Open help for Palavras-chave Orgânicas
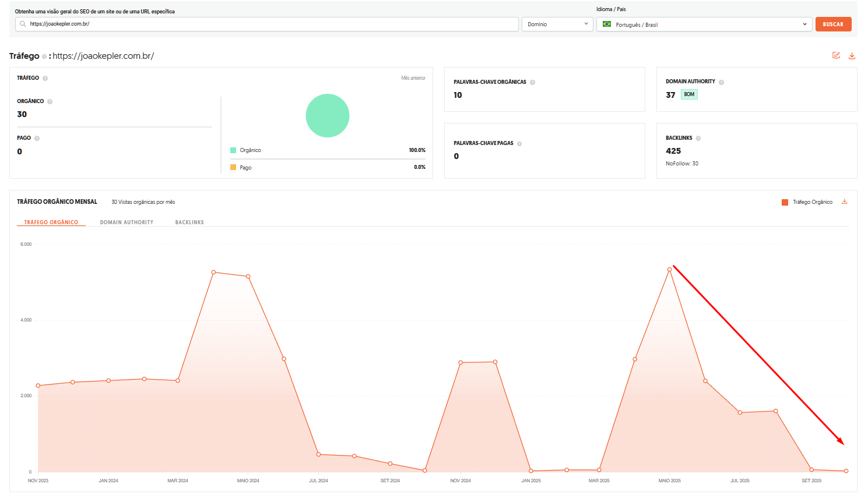Screen dimensions: 868x498 pyautogui.click(x=532, y=82)
